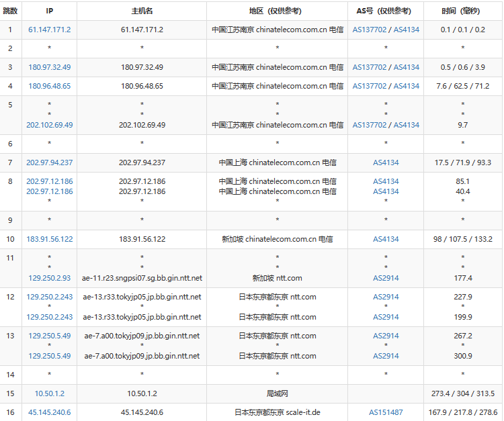504x421 pixels.
Task: Click AS137702 link in hop 3 row
Action: (370, 67)
